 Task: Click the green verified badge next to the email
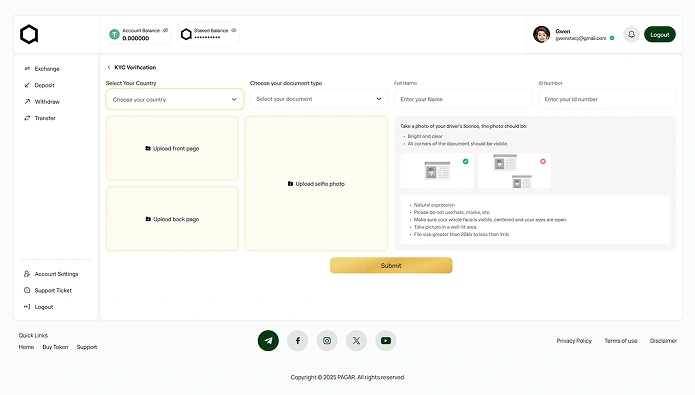tap(612, 38)
